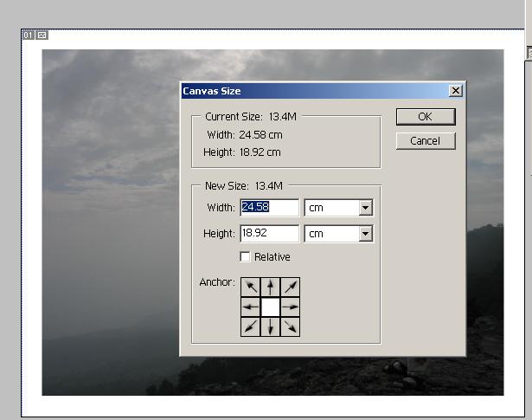
Task: Select the center anchor square
Action: 271,307
